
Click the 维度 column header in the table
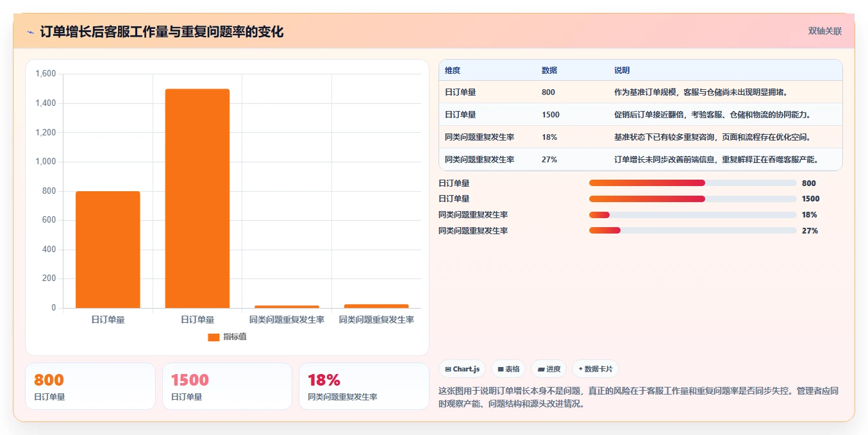coord(453,70)
